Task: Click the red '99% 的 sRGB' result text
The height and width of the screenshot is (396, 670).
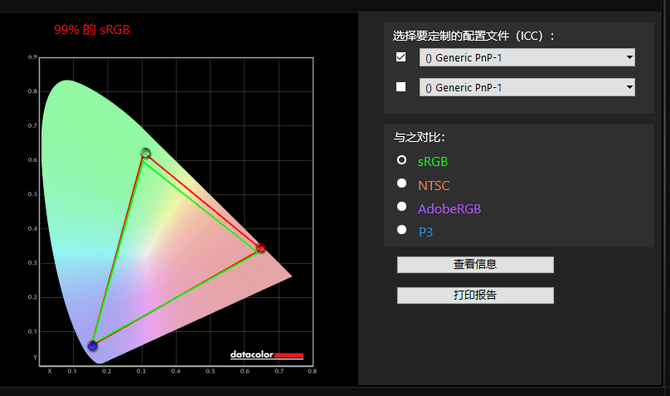Action: 92,29
